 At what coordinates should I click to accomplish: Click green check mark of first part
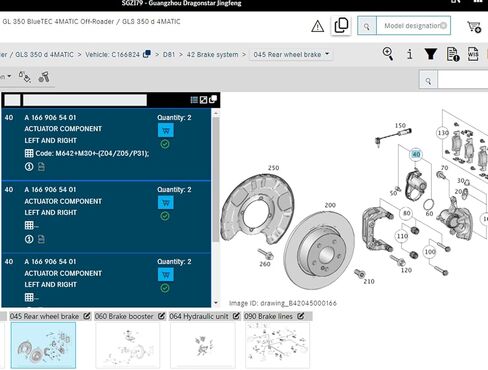(165, 144)
